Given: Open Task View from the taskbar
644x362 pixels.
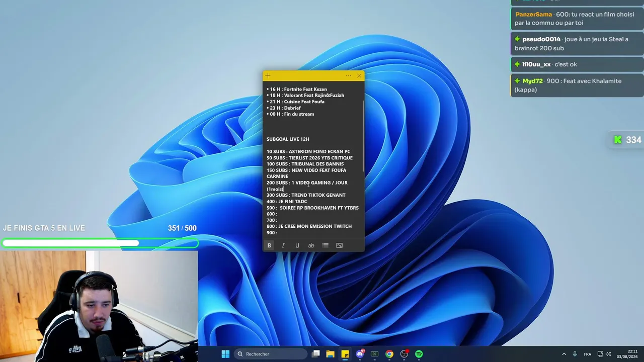Looking at the screenshot, I should coord(315,354).
